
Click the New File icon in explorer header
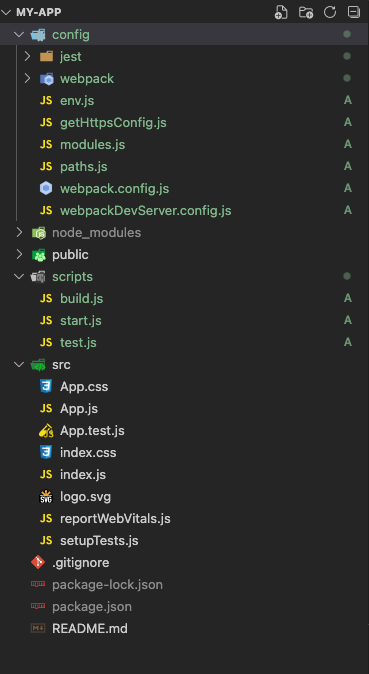point(281,12)
